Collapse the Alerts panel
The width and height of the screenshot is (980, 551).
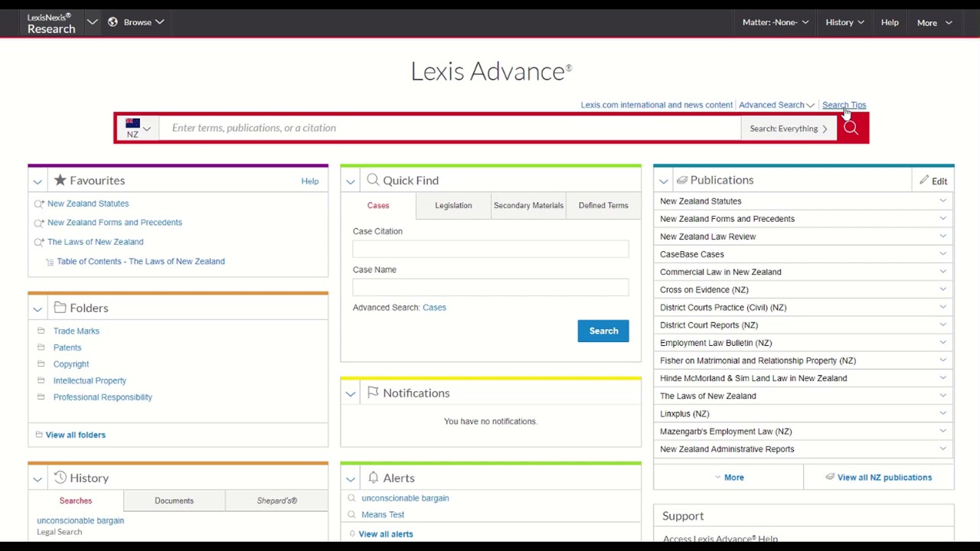[x=351, y=478]
